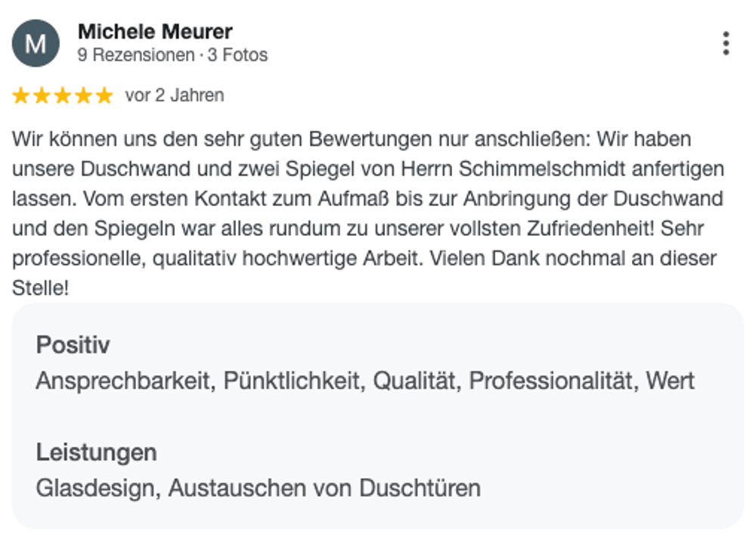Click the Qualität attribute text
This screenshot has width=756, height=544.
pos(414,381)
